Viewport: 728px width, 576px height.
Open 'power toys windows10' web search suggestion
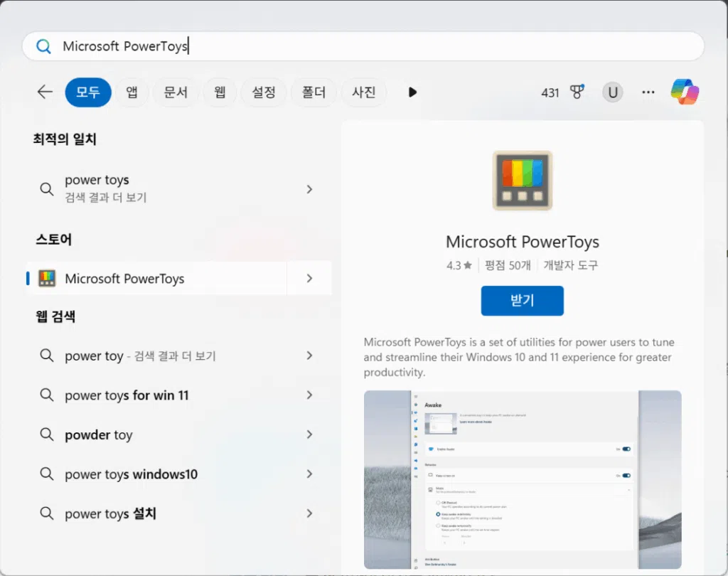(x=131, y=474)
